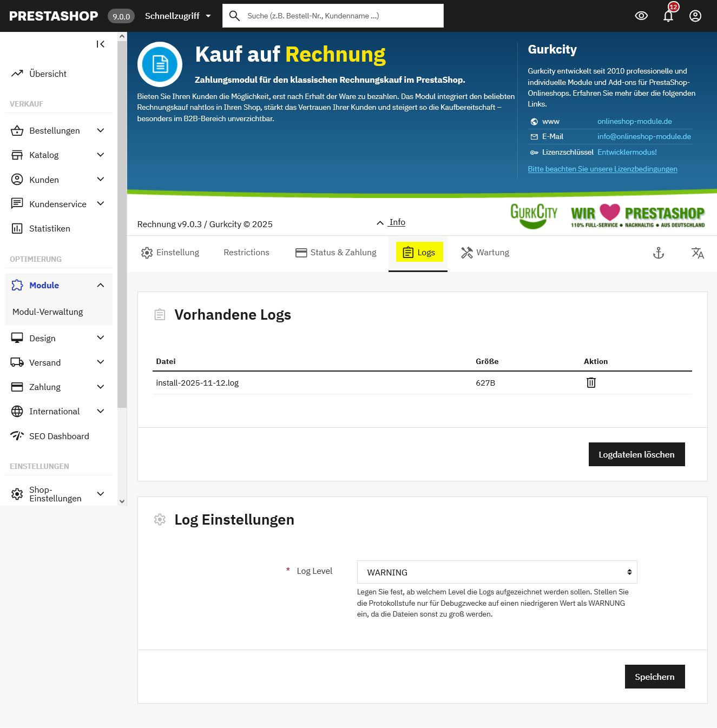Click the eye icon to view shop

click(641, 16)
